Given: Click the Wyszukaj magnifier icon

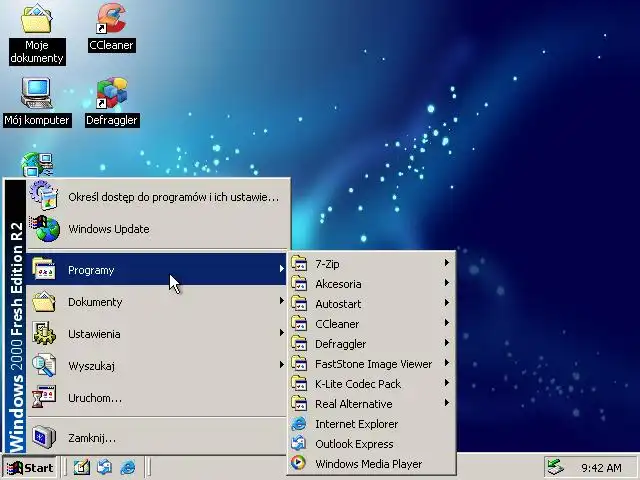Looking at the screenshot, I should (x=44, y=365).
